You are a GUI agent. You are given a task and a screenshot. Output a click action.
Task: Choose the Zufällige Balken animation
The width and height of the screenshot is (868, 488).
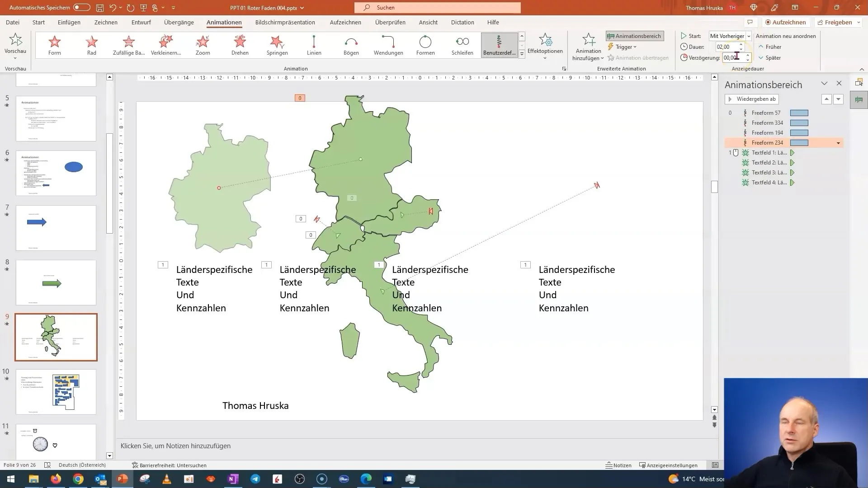pyautogui.click(x=129, y=45)
